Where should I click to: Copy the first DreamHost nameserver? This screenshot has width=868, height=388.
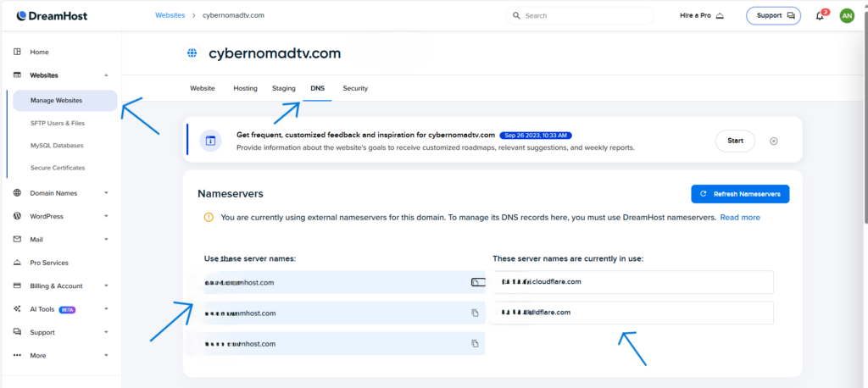coord(476,282)
